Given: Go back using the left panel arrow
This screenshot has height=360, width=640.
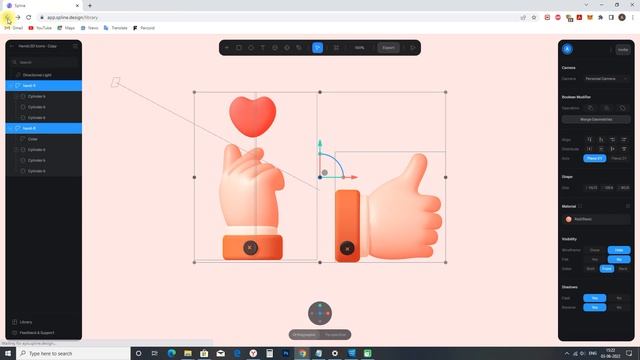Looking at the screenshot, I should click(x=12, y=46).
